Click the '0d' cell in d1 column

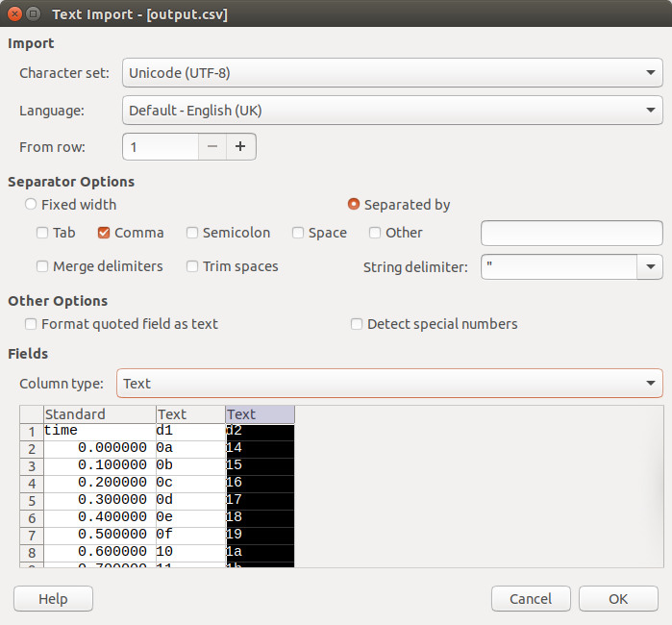pyautogui.click(x=190, y=500)
